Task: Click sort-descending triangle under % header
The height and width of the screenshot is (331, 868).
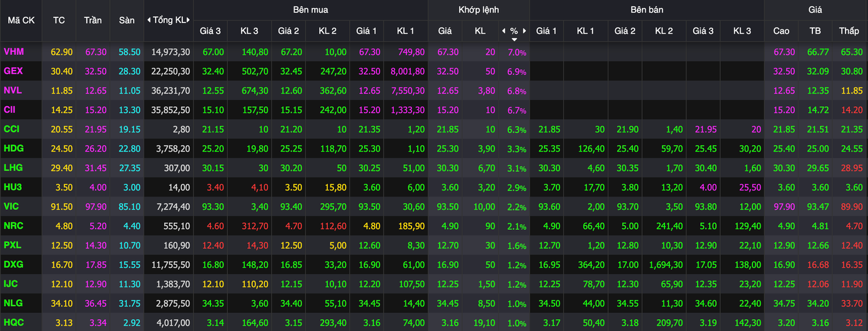Action: pyautogui.click(x=514, y=39)
